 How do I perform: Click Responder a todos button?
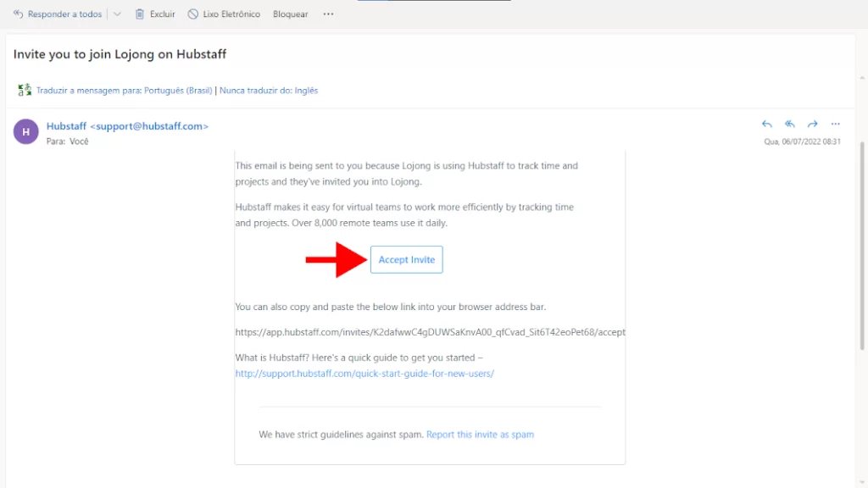pyautogui.click(x=58, y=14)
